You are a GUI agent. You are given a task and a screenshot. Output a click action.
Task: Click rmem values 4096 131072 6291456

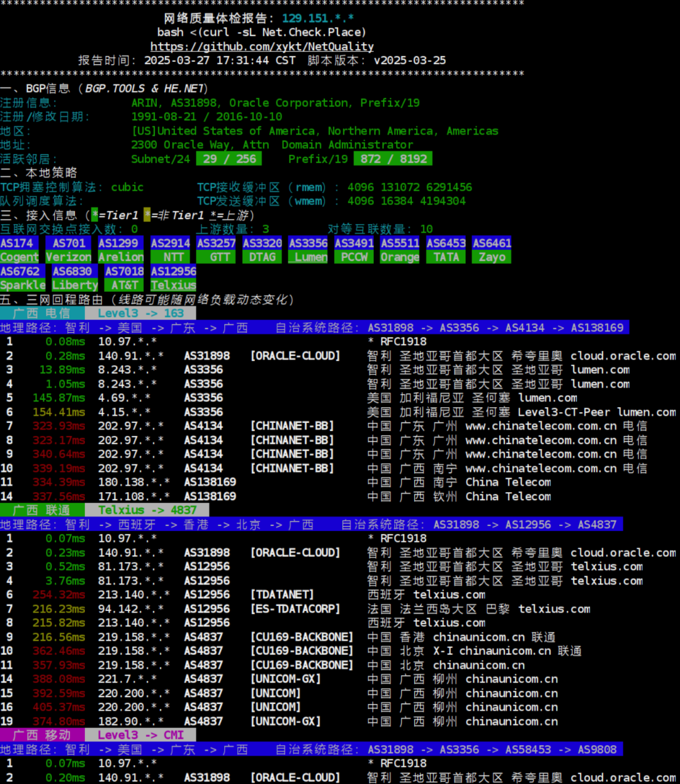[x=410, y=187]
